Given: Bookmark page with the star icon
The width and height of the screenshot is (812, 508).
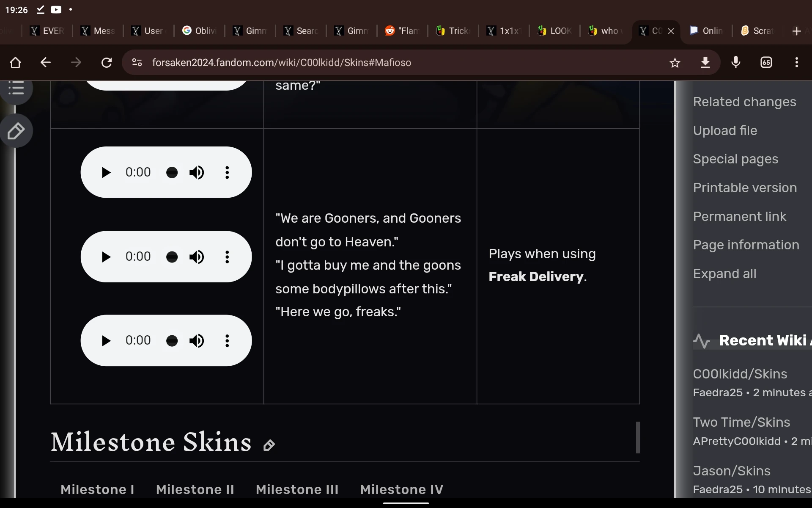Looking at the screenshot, I should tap(675, 63).
